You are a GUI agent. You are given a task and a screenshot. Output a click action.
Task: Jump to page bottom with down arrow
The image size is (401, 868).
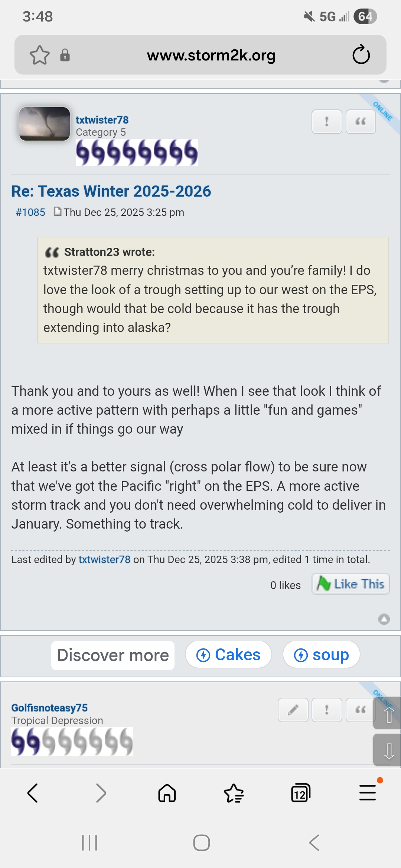click(388, 750)
